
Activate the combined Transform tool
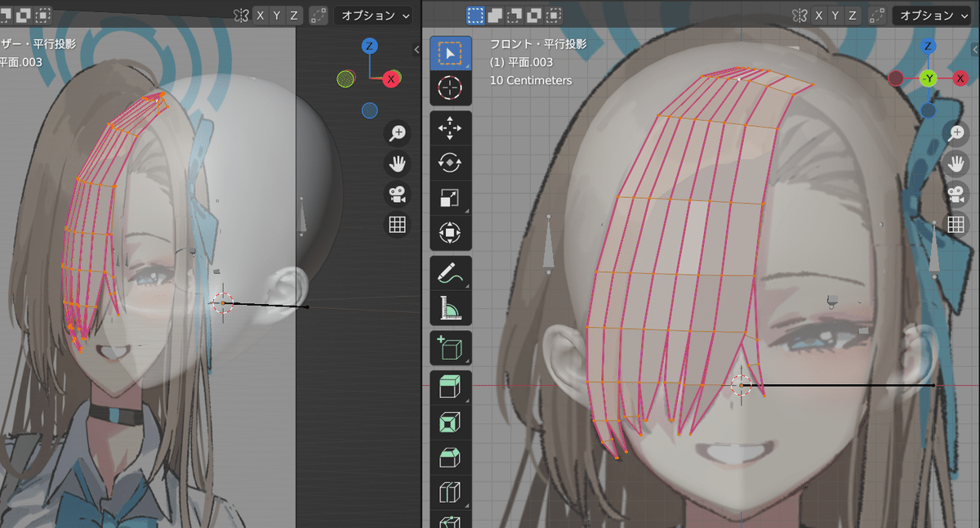point(450,233)
